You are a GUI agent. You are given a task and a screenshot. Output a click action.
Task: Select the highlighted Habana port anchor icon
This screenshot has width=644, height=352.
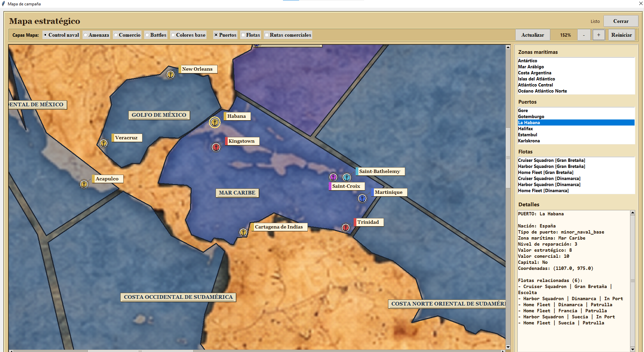[215, 122]
